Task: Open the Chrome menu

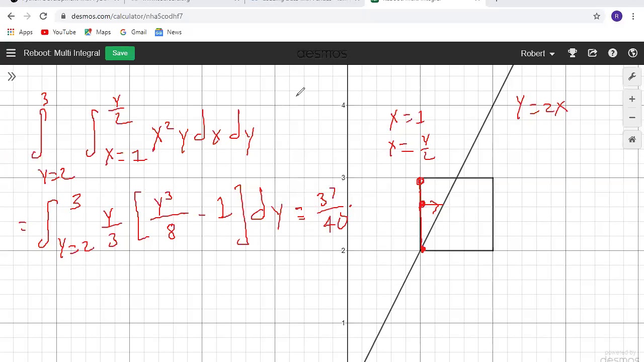Action: point(633,16)
